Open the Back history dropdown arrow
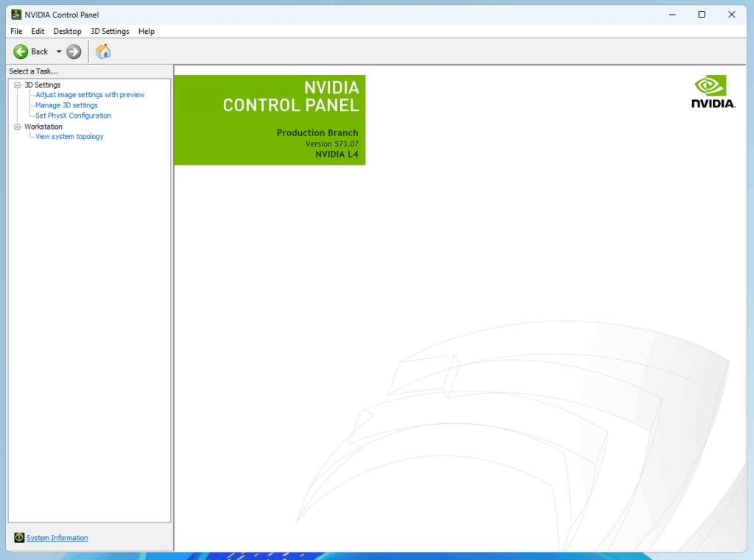This screenshot has width=754, height=560. tap(59, 52)
